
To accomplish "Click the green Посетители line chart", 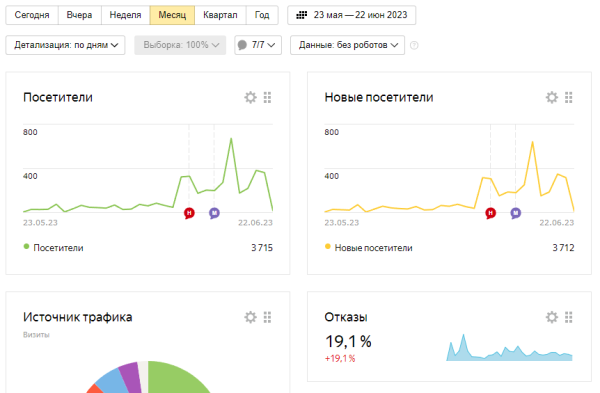I will 148,174.
